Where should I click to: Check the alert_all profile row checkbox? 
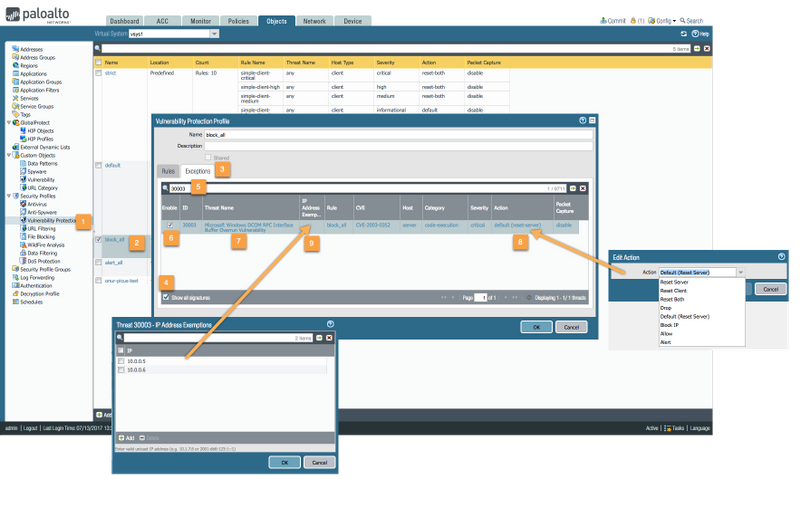pos(98,262)
